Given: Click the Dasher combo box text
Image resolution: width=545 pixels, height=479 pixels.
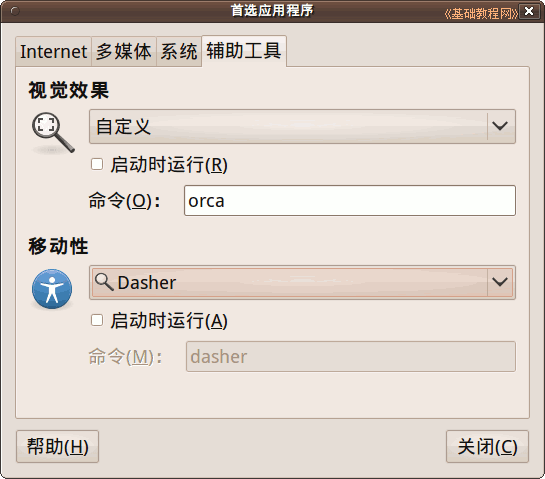Looking at the screenshot, I should click(147, 282).
